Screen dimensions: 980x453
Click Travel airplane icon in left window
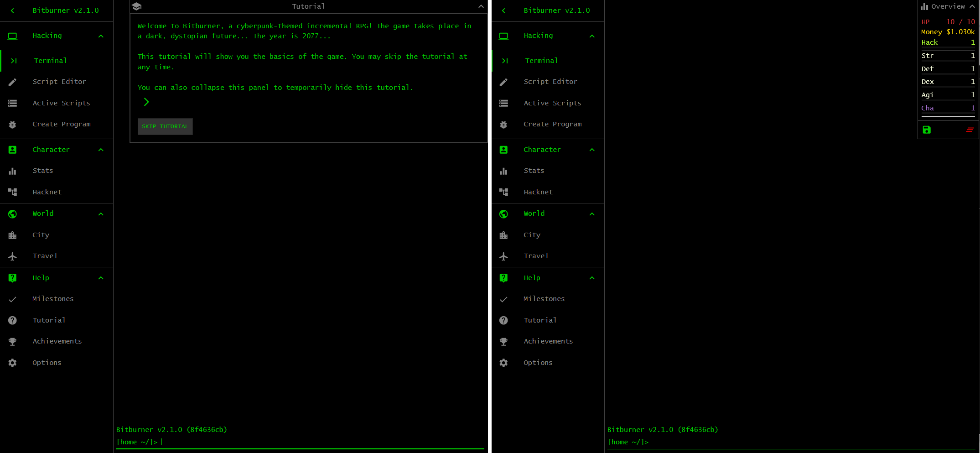tap(12, 256)
